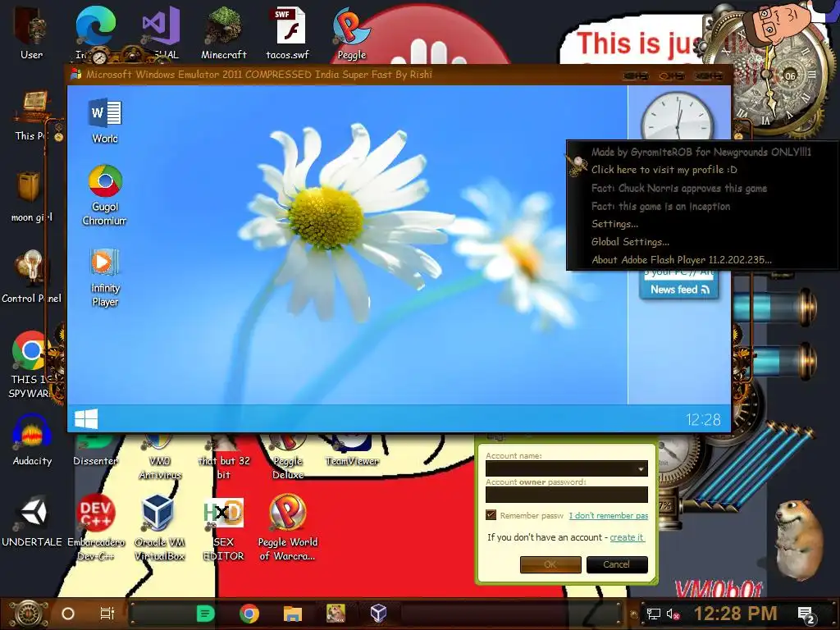Open Infinity Player in the emulator
Viewport: 840px width, 630px height.
[x=105, y=277]
